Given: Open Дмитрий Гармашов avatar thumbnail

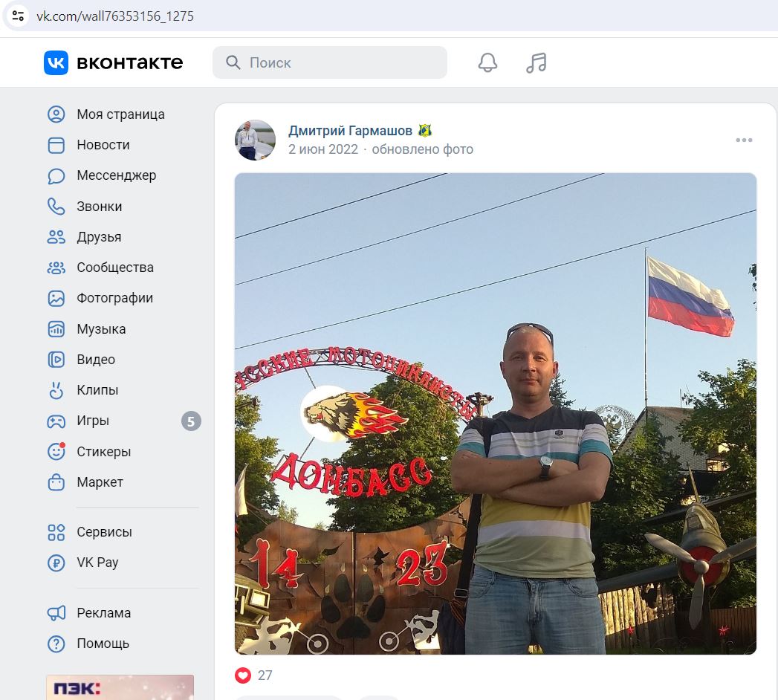Looking at the screenshot, I should (255, 140).
